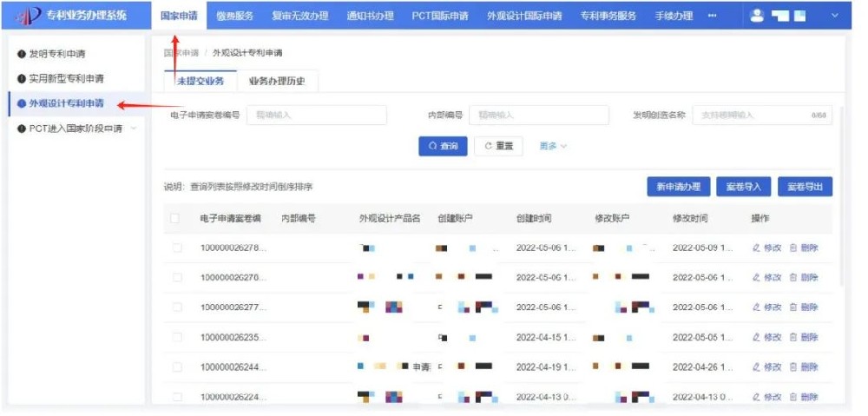Click the user avatar icon in header

[757, 16]
